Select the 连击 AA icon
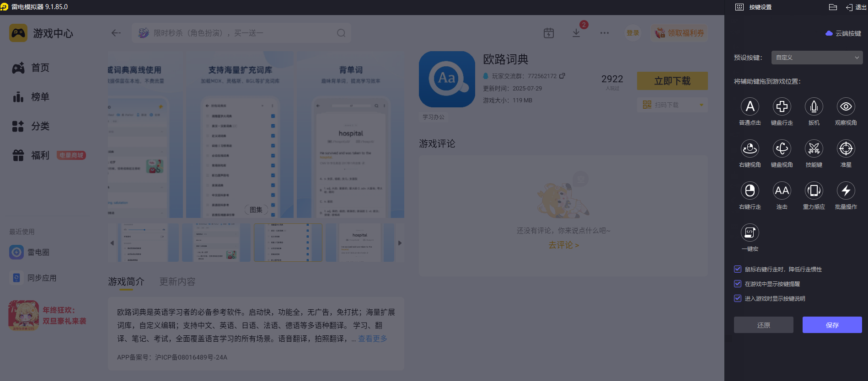Viewport: 868px width, 381px height. tap(782, 190)
